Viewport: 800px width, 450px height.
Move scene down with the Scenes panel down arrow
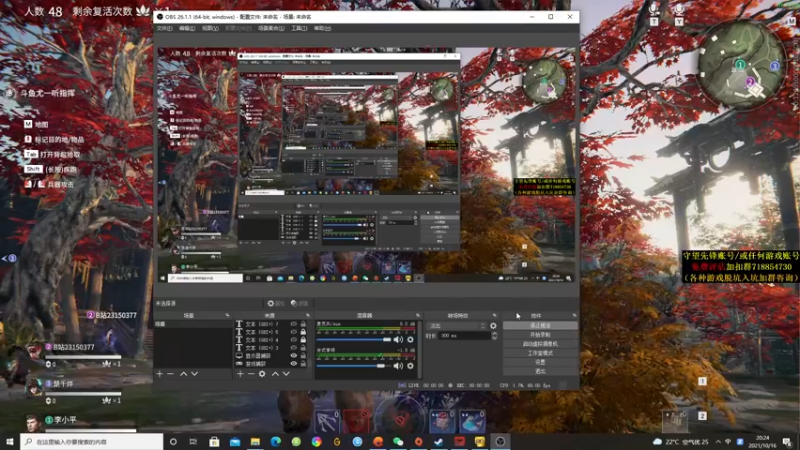click(194, 374)
